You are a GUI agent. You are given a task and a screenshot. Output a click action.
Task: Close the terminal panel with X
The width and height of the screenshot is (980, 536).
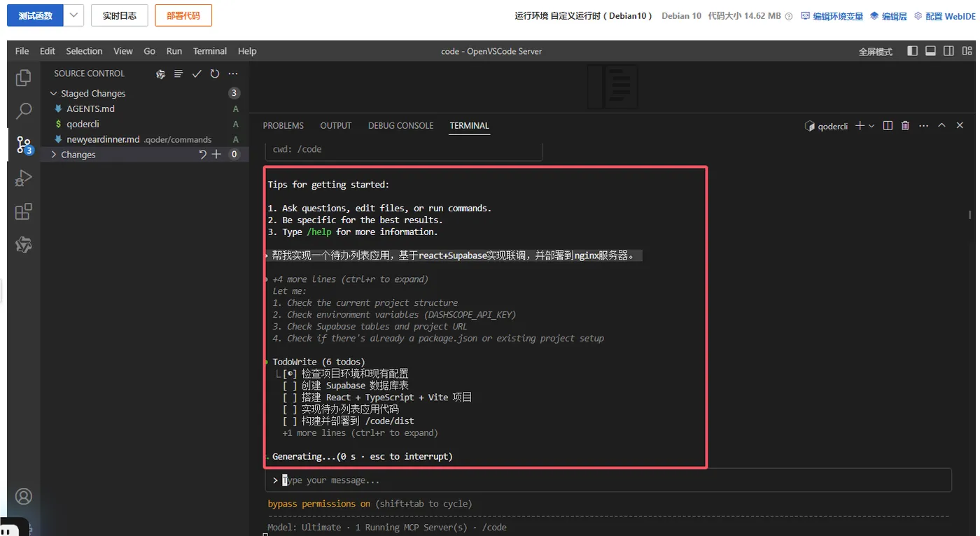[x=960, y=125]
